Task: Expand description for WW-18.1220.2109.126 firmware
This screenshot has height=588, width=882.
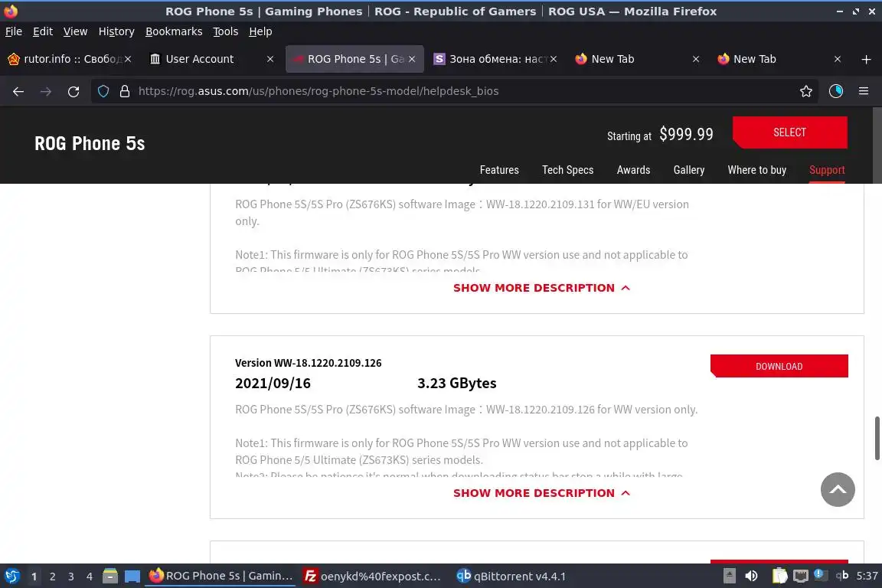Action: [541, 493]
